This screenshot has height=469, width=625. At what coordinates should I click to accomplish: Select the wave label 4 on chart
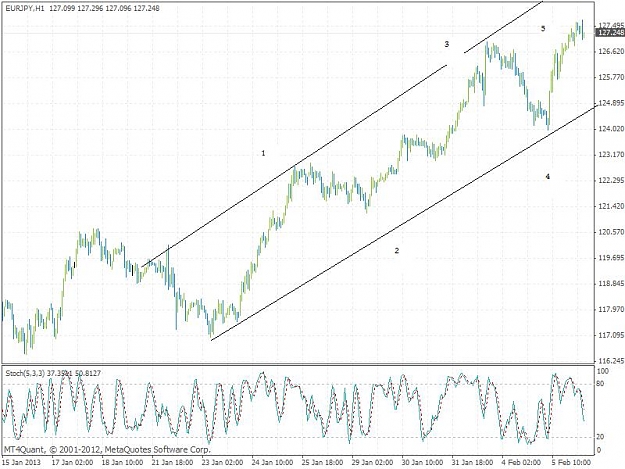(548, 177)
